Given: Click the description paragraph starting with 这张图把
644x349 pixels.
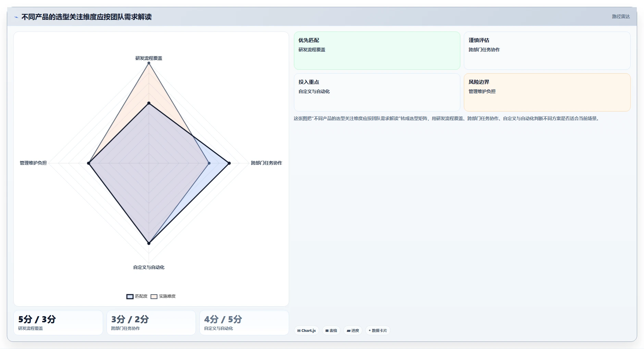Looking at the screenshot, I should (446, 118).
